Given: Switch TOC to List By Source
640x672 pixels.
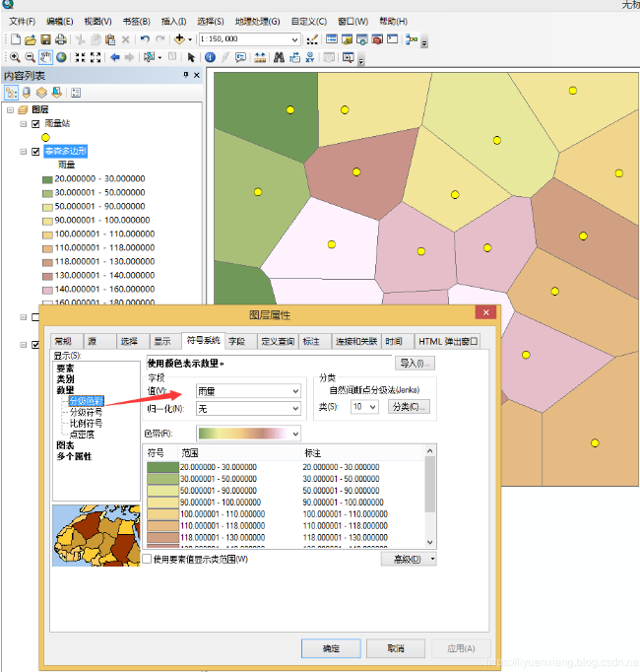Looking at the screenshot, I should pyautogui.click(x=27, y=93).
